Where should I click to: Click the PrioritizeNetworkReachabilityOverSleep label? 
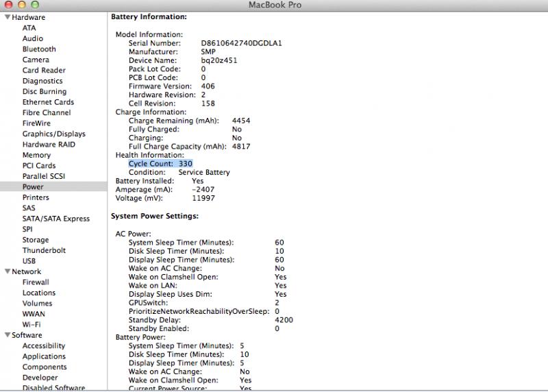199,311
